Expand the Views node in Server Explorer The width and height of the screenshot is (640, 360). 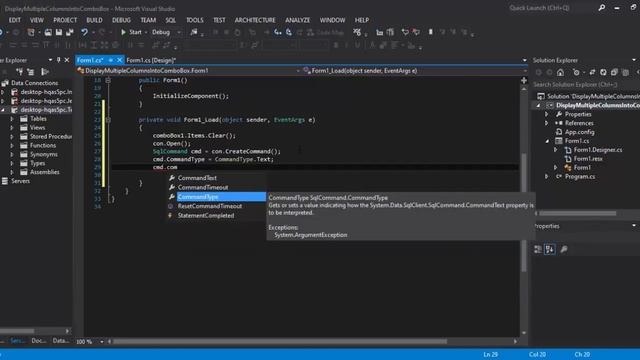(11, 128)
